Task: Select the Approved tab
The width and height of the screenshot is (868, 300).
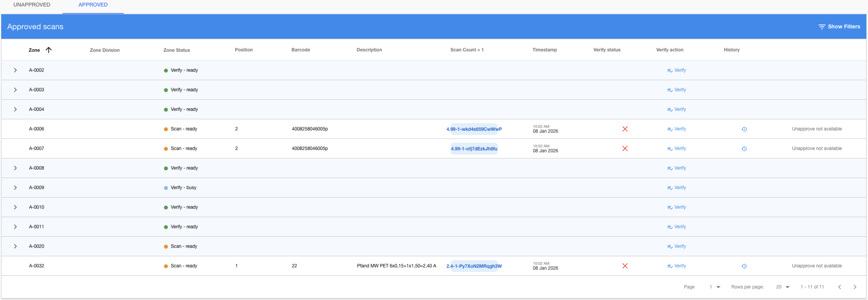Action: tap(93, 5)
